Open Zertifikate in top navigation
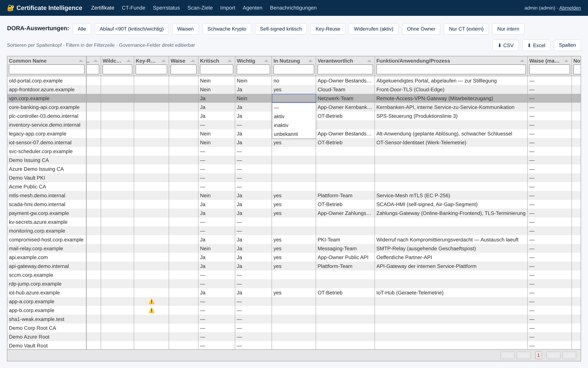Viewport: 588px width, 368px height. [103, 8]
